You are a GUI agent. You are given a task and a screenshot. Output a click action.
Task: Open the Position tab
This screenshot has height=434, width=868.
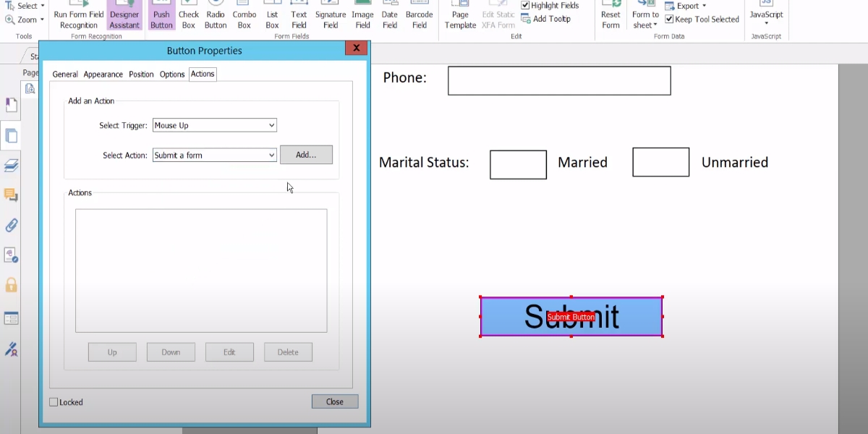(x=141, y=75)
